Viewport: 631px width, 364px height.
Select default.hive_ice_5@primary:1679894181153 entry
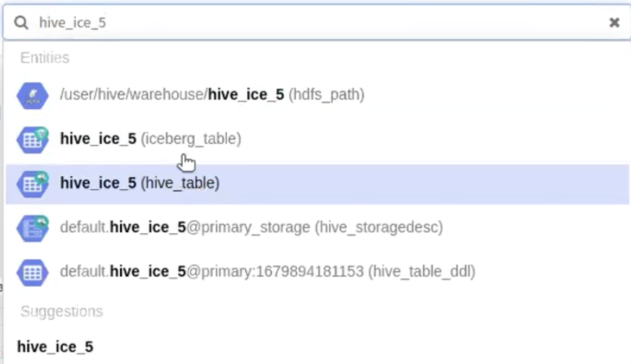click(x=211, y=272)
